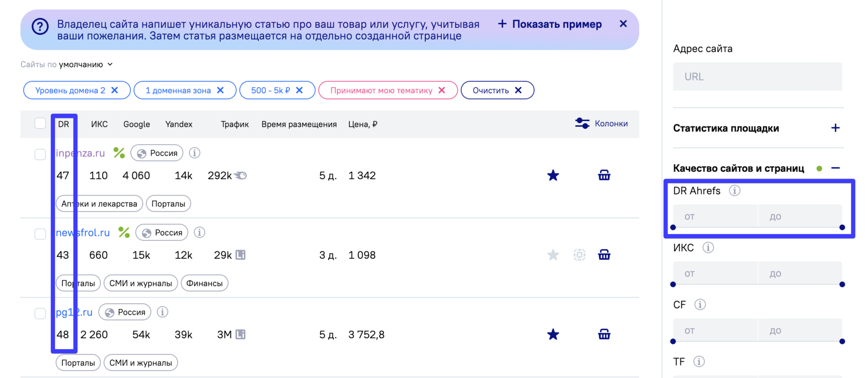Sort the table by Цена column header
Screen dimensions: 868x378
pyautogui.click(x=363, y=124)
